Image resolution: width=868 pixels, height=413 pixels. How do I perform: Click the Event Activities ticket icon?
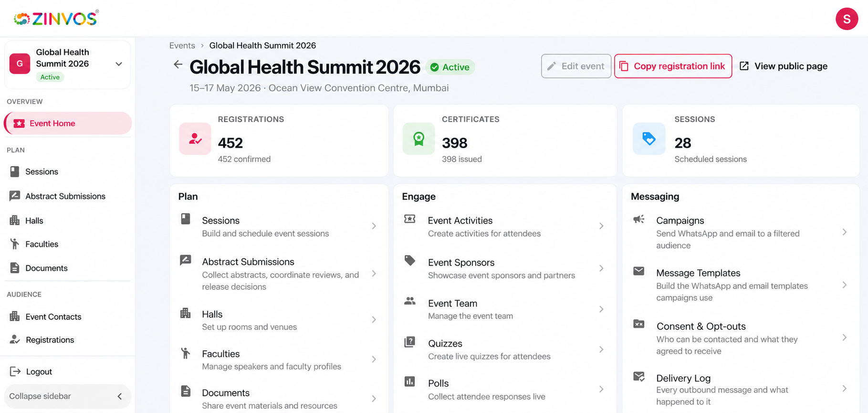point(410,219)
